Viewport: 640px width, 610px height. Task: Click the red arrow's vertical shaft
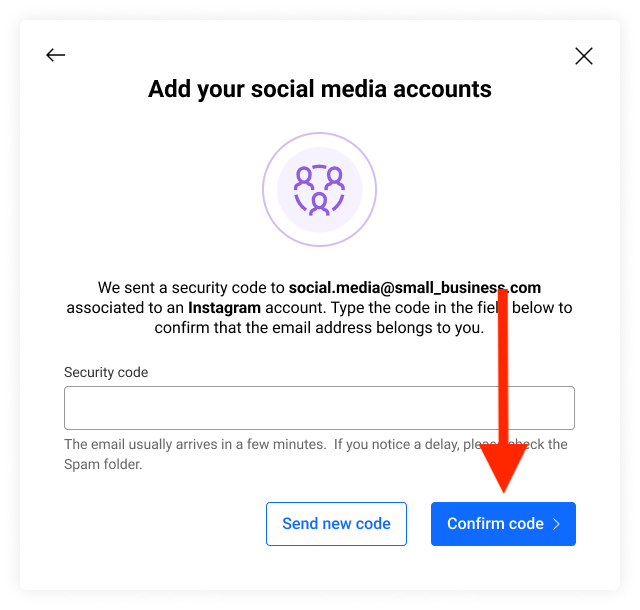(x=503, y=367)
